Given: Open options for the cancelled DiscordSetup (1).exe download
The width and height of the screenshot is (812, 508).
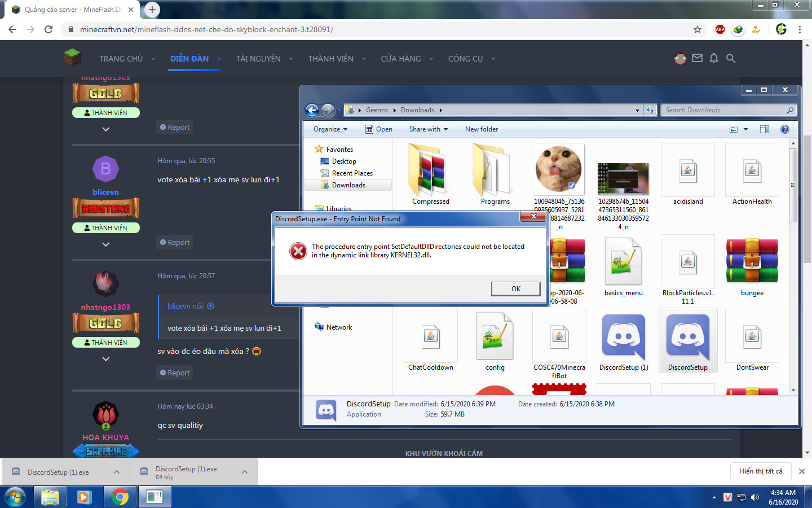Looking at the screenshot, I should point(245,472).
